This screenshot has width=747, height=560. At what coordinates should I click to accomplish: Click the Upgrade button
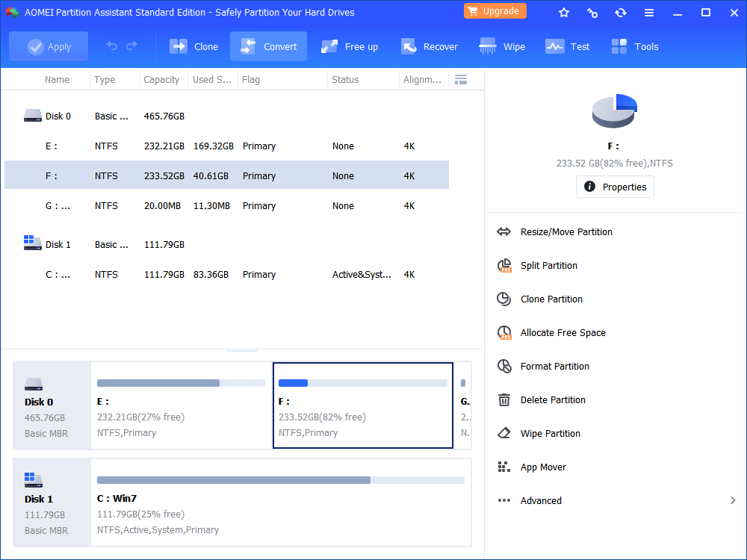pyautogui.click(x=495, y=11)
